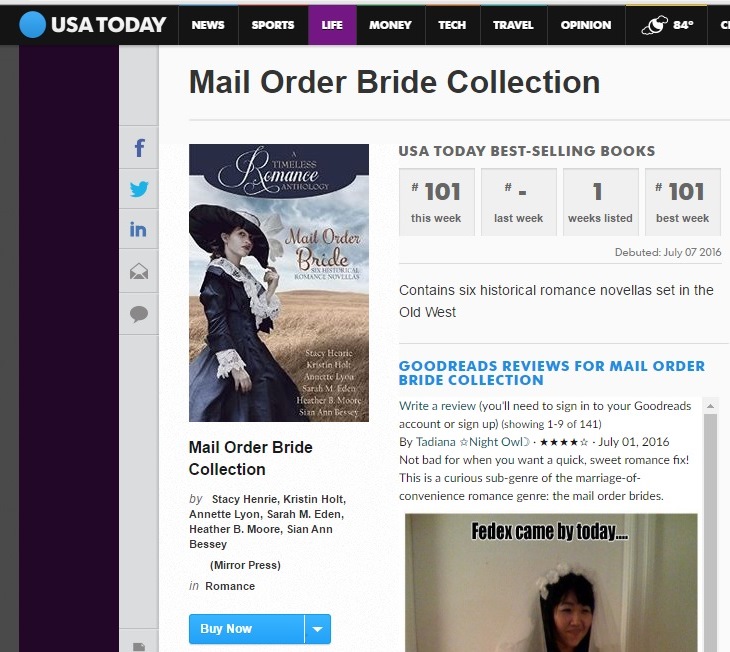The height and width of the screenshot is (652, 730).
Task: Open the MONEY section
Action: [x=390, y=25]
